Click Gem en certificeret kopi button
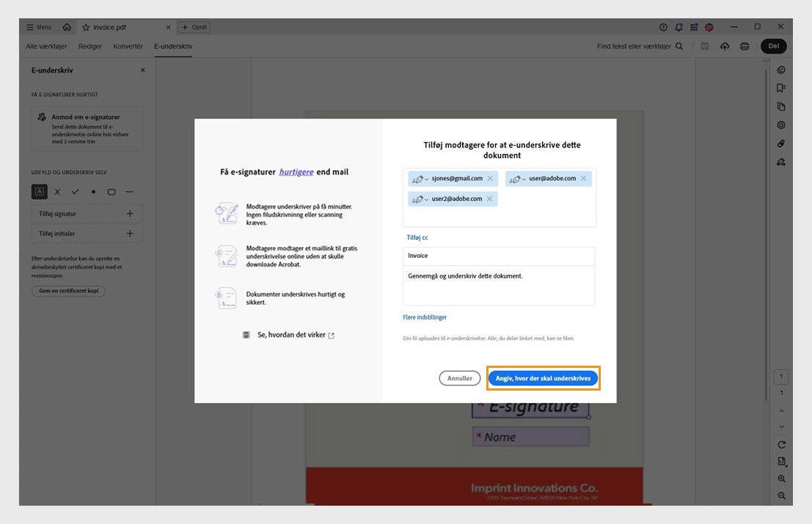 click(x=67, y=290)
